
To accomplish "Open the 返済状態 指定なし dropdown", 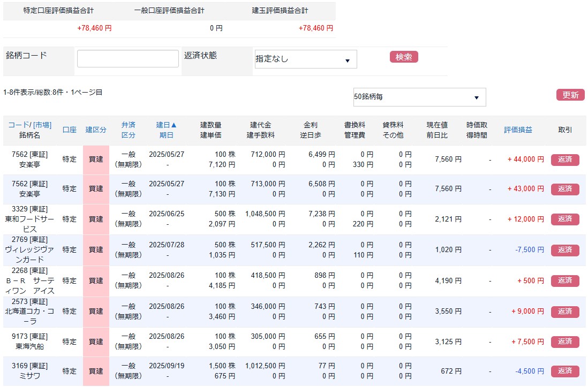I will [x=305, y=59].
